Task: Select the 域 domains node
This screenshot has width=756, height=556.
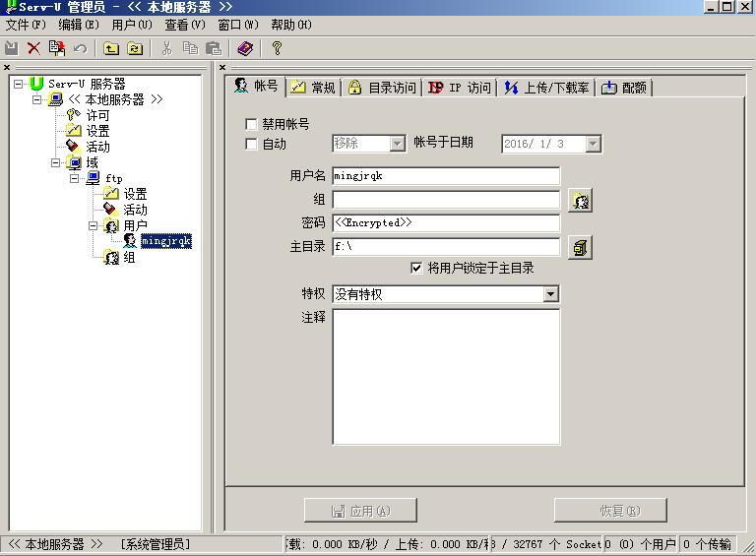Action: pos(93,162)
